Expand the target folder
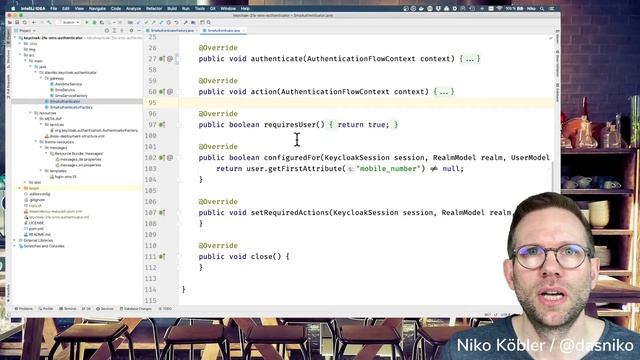640x360 pixels. [20, 188]
